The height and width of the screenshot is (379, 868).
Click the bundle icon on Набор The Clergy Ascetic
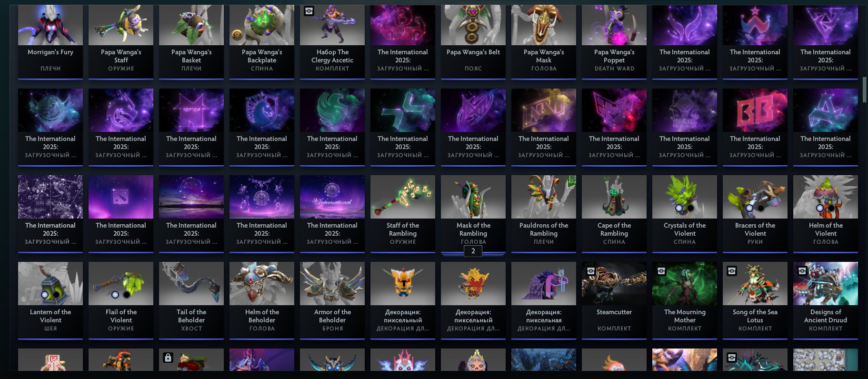pos(309,11)
